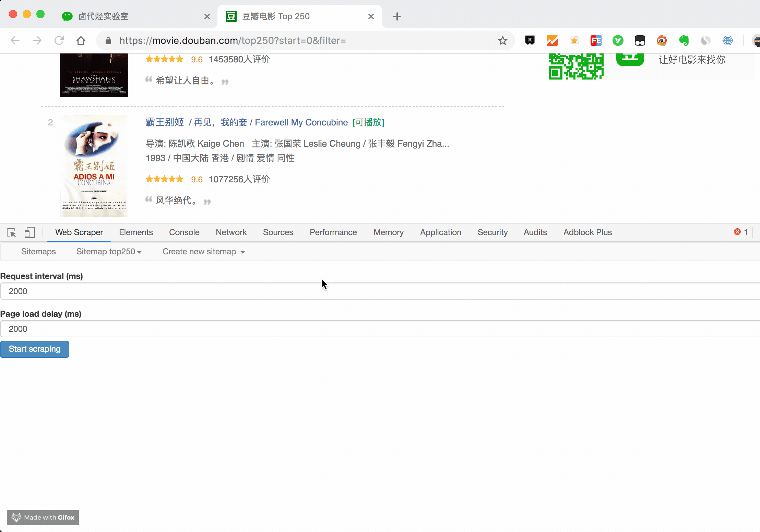The width and height of the screenshot is (760, 532).
Task: Click the 1993 / 中国大陆 香港 info line
Action: point(220,158)
